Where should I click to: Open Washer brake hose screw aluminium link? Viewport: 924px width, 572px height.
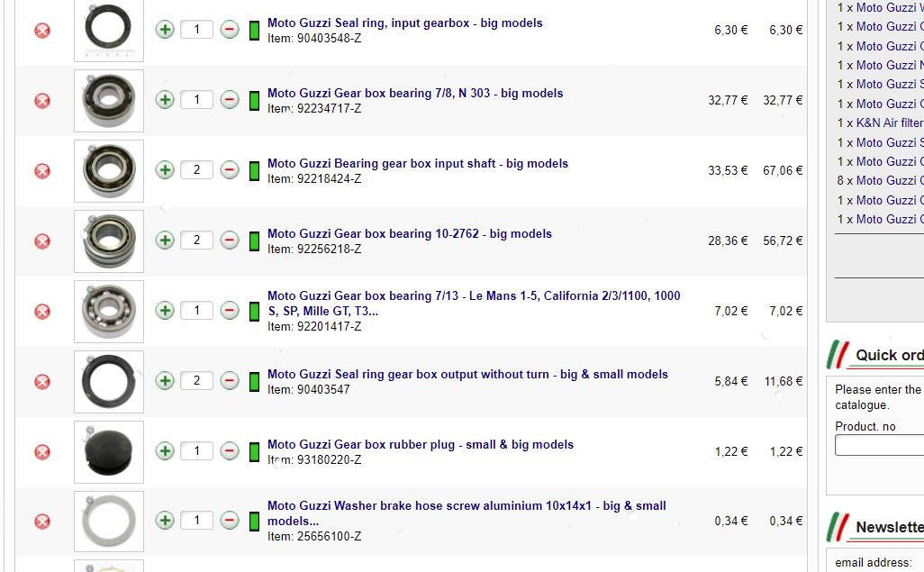(467, 513)
